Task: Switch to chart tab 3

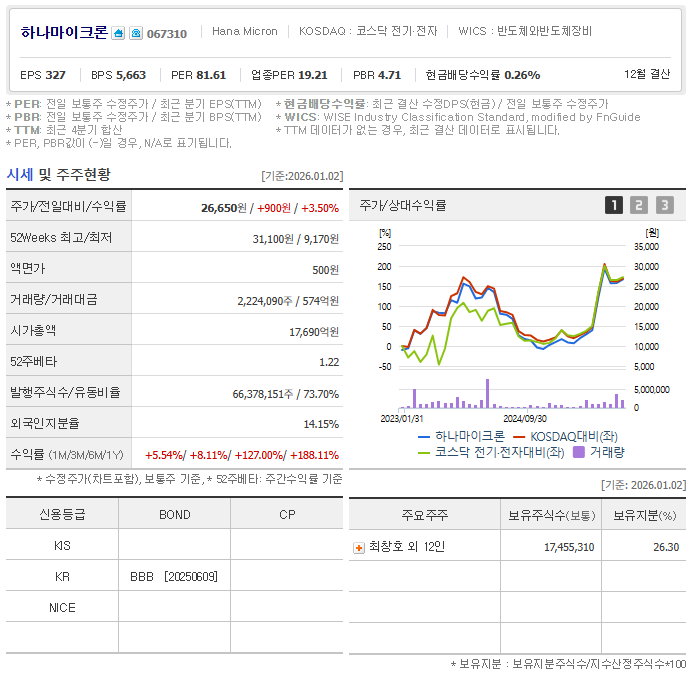Action: [665, 205]
